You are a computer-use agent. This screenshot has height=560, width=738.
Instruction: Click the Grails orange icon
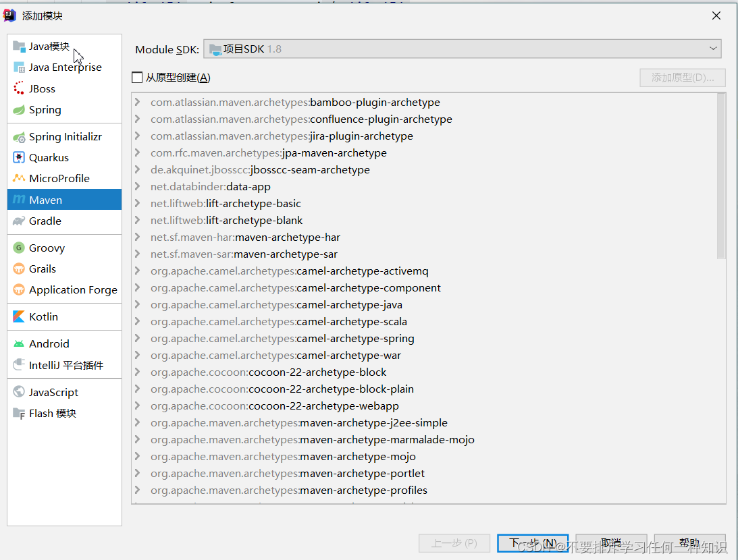tap(19, 269)
